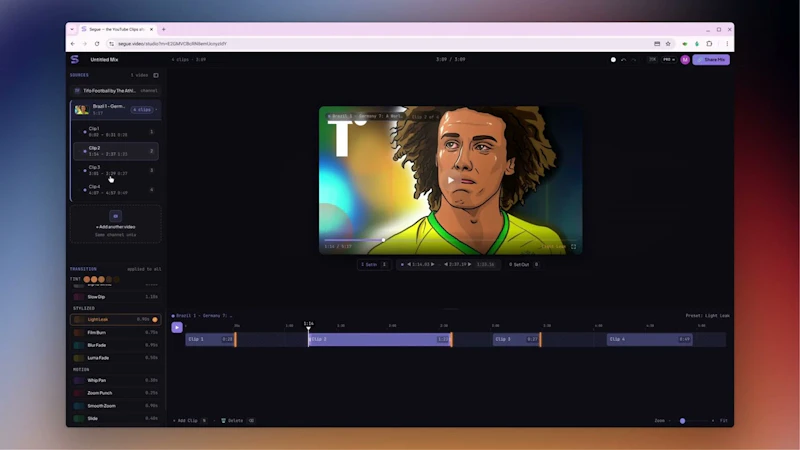Click the fullscreen icon in the preview
This screenshot has height=450, width=800.
[573, 246]
